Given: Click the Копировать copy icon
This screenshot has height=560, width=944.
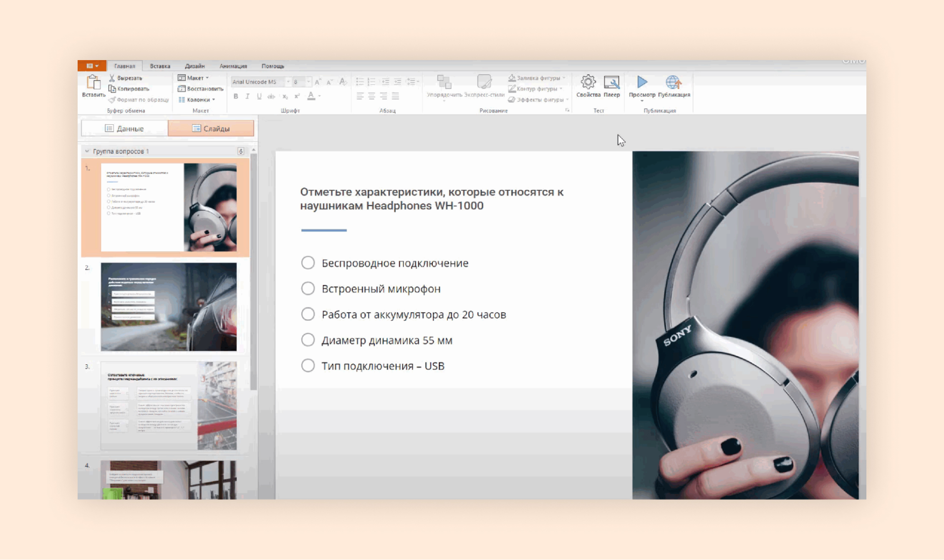Looking at the screenshot, I should coord(112,89).
